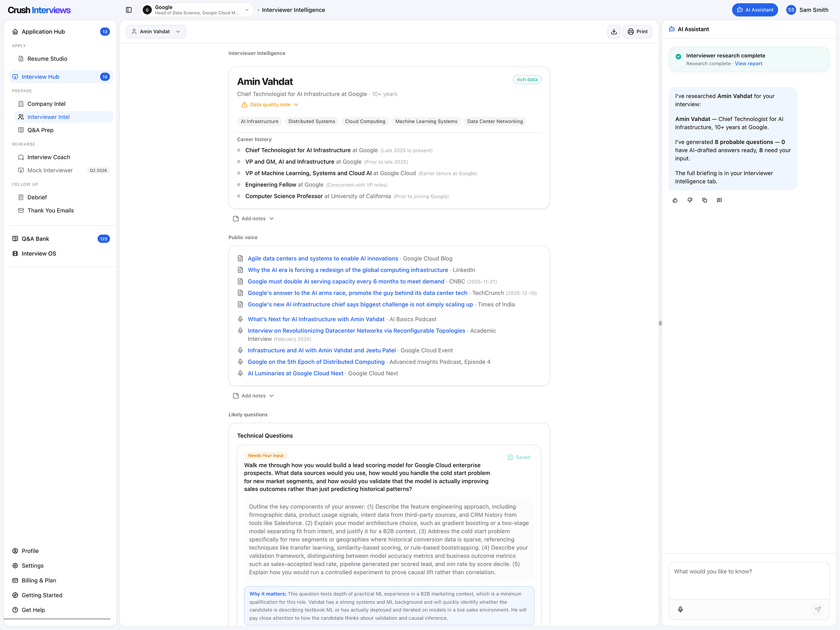Click the horizontal scrollbar under the sidebar

coord(57,619)
